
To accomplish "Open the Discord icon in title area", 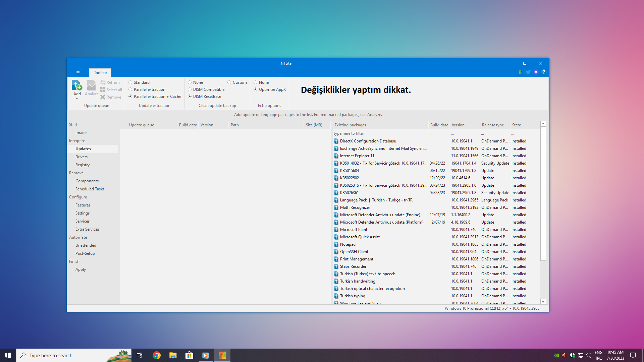I will tap(536, 72).
